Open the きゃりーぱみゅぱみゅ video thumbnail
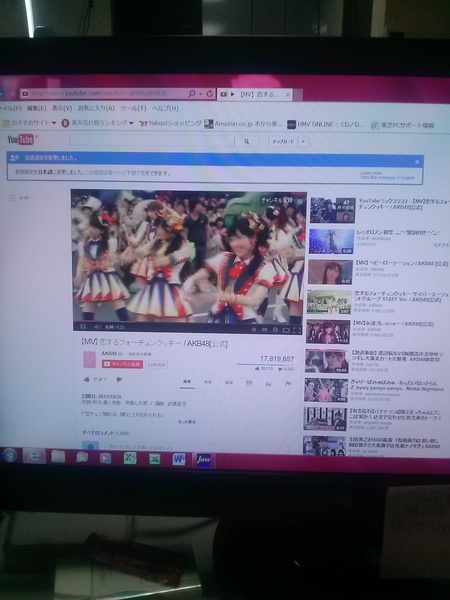 click(x=326, y=390)
